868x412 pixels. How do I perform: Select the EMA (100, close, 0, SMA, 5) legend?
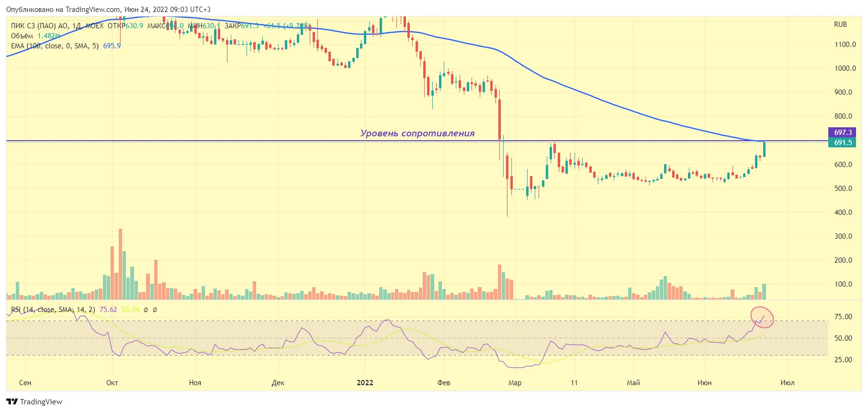coord(55,46)
